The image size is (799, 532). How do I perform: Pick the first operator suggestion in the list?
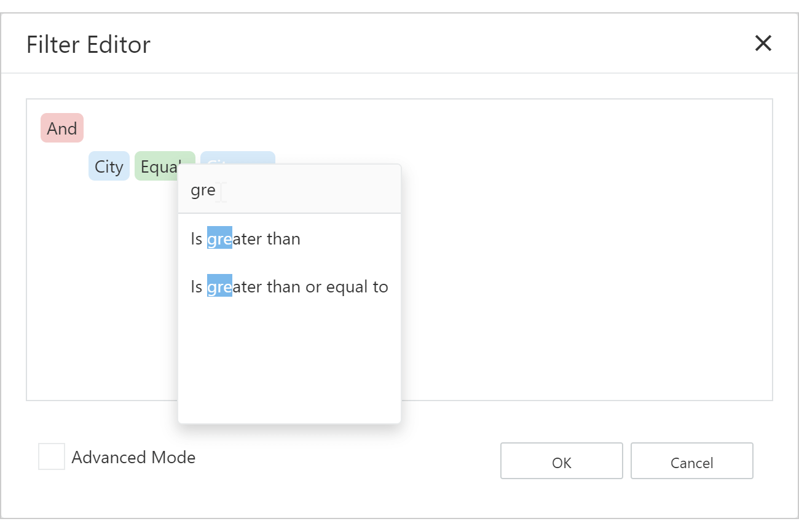(245, 238)
